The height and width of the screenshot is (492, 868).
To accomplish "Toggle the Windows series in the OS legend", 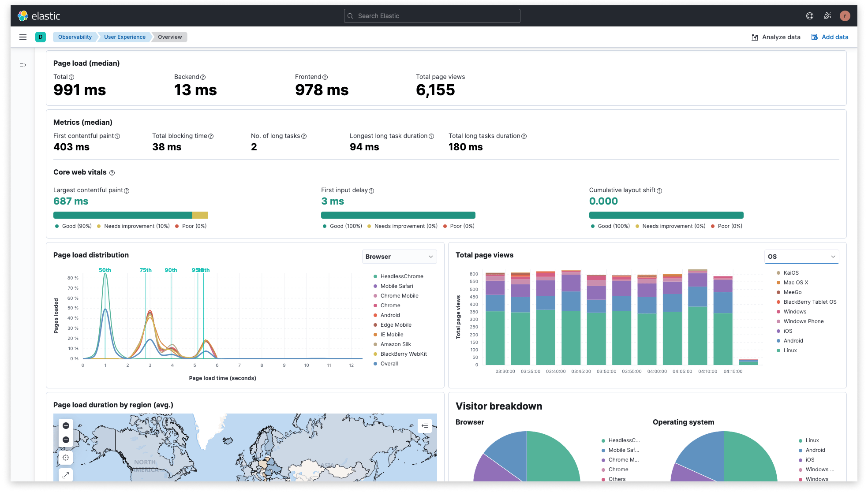I will (794, 312).
